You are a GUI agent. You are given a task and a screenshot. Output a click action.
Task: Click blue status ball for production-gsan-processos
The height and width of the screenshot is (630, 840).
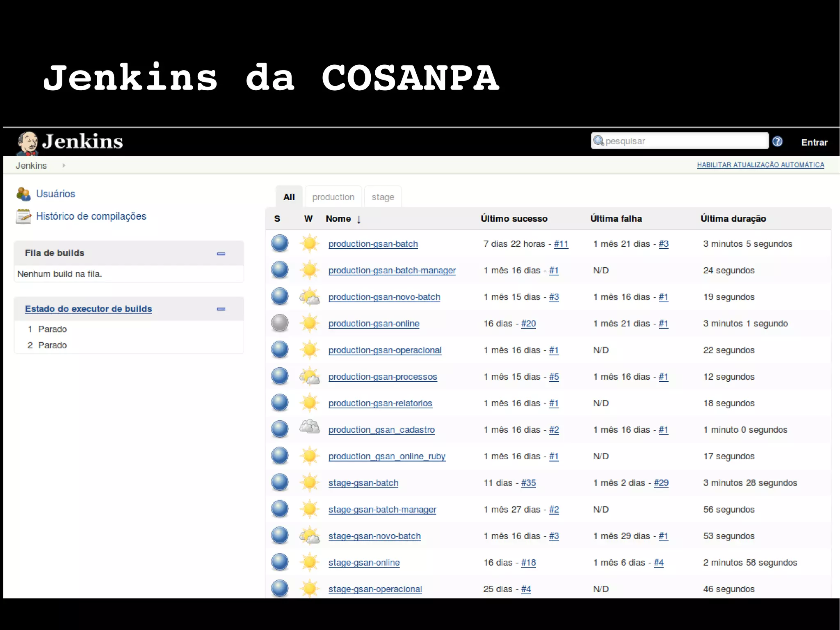(280, 376)
